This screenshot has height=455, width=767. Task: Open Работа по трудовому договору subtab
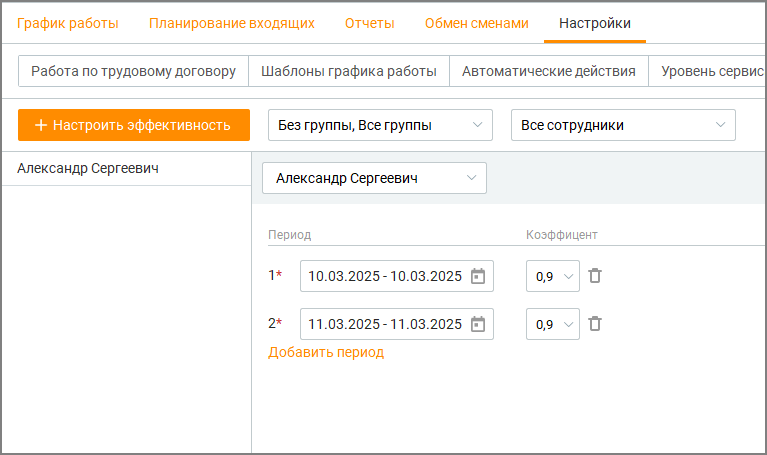134,71
